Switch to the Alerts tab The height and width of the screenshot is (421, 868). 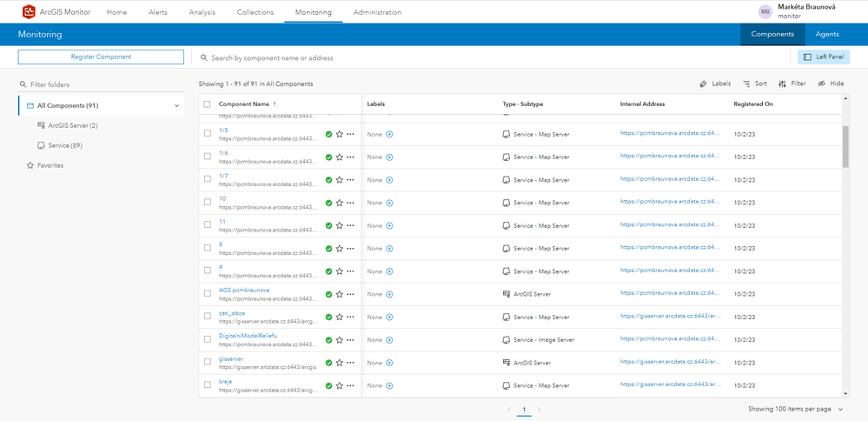click(x=158, y=12)
